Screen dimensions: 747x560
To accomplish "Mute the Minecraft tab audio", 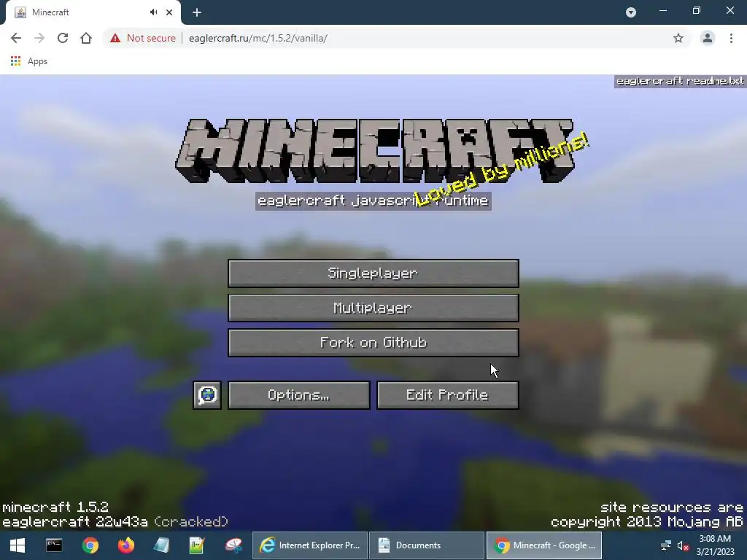I will coord(153,12).
